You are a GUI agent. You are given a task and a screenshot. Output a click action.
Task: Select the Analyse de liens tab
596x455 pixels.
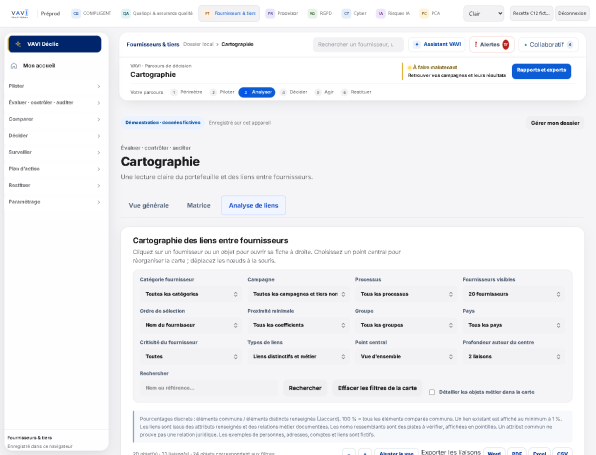click(254, 206)
